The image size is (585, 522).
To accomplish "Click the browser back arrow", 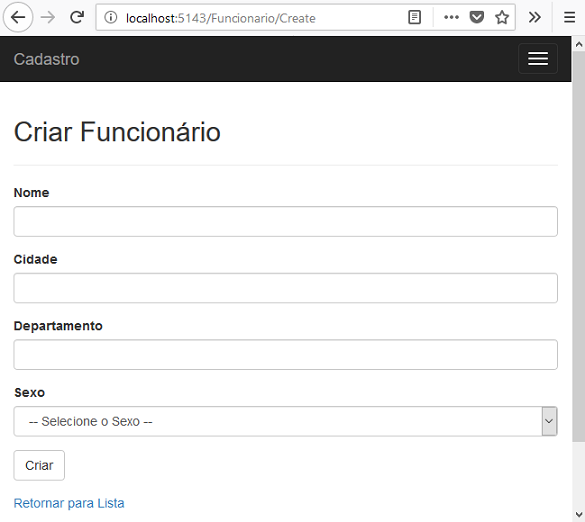I will [18, 17].
